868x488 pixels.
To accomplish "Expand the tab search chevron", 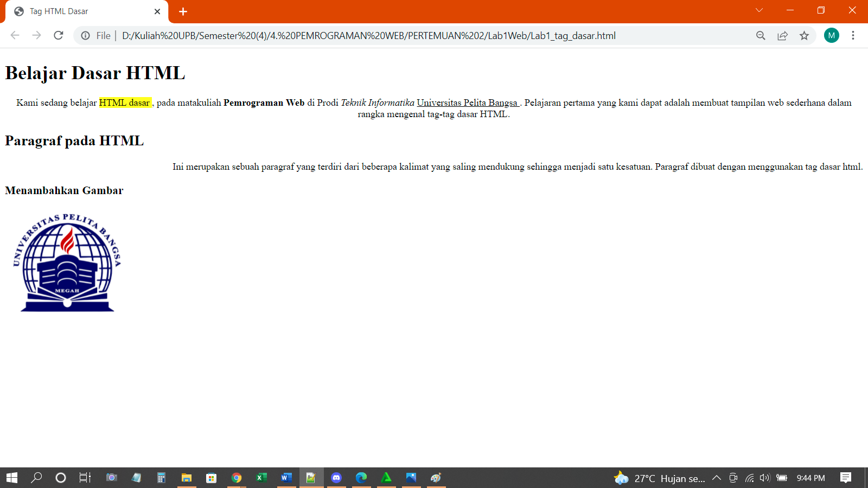I will pos(759,10).
